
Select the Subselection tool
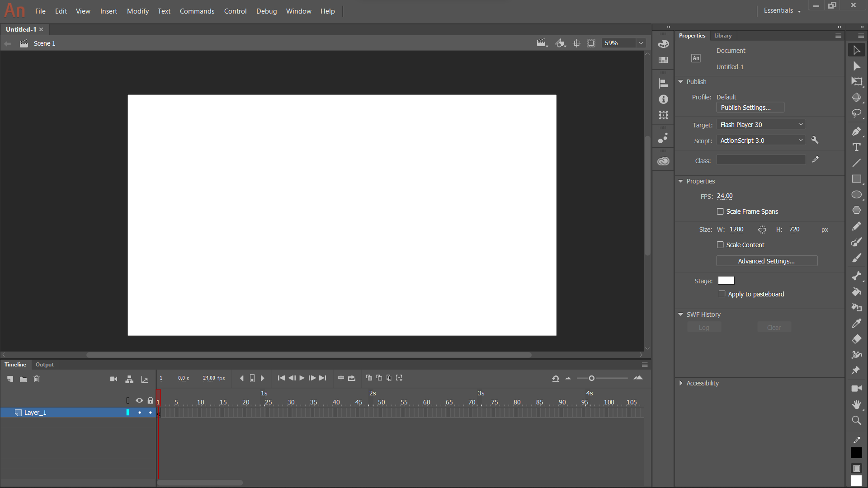[x=856, y=66]
